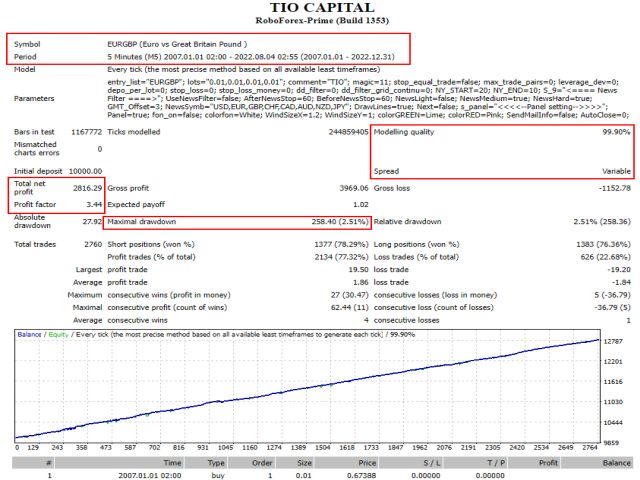Click the TIO CAPITAL report title

[x=322, y=7]
